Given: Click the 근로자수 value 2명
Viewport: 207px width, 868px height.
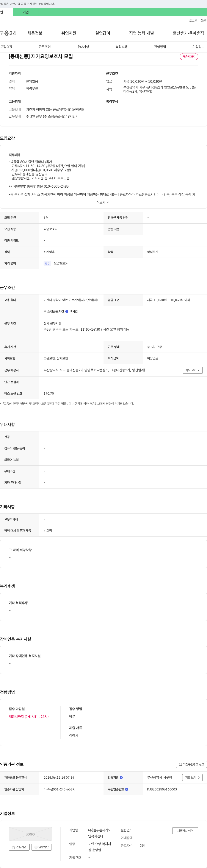Looking at the screenshot, I should pyautogui.click(x=142, y=845).
